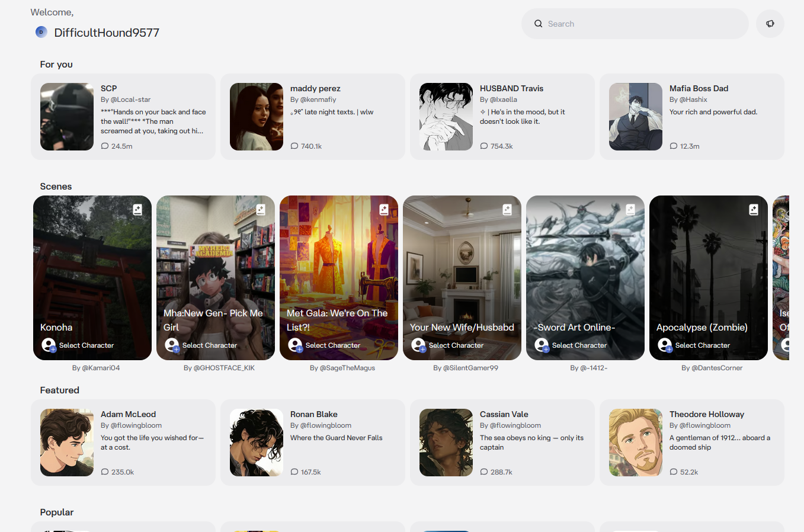This screenshot has width=804, height=532.
Task: Open the announcements megaphone icon
Action: 770,24
